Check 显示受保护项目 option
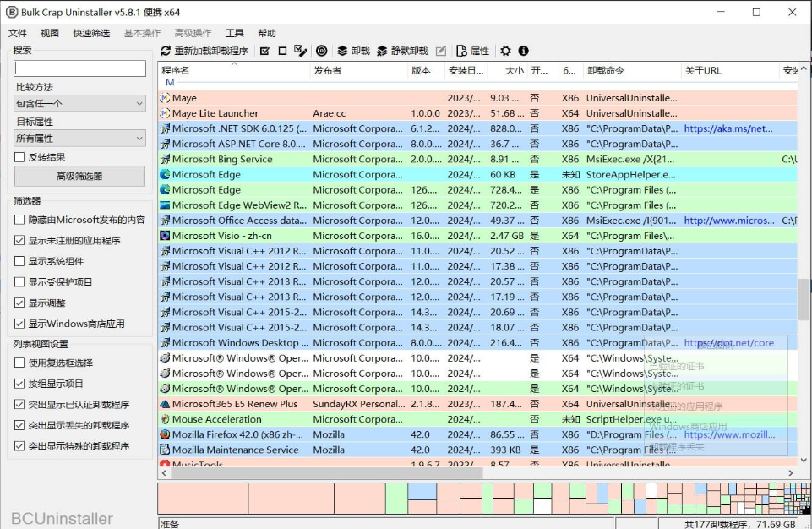 (x=19, y=282)
